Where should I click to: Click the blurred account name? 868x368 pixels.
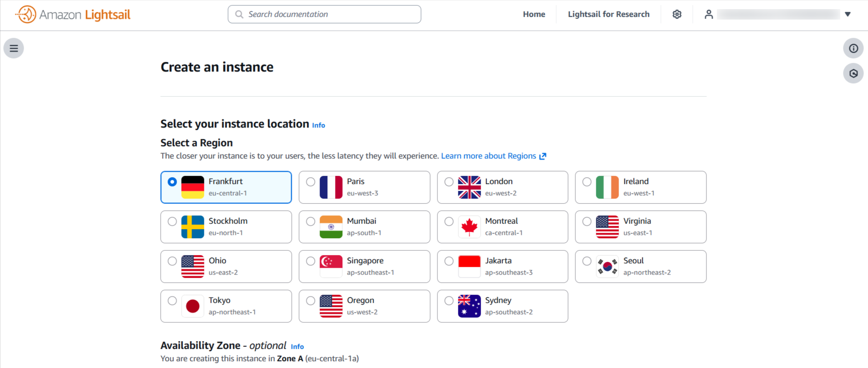(x=778, y=14)
